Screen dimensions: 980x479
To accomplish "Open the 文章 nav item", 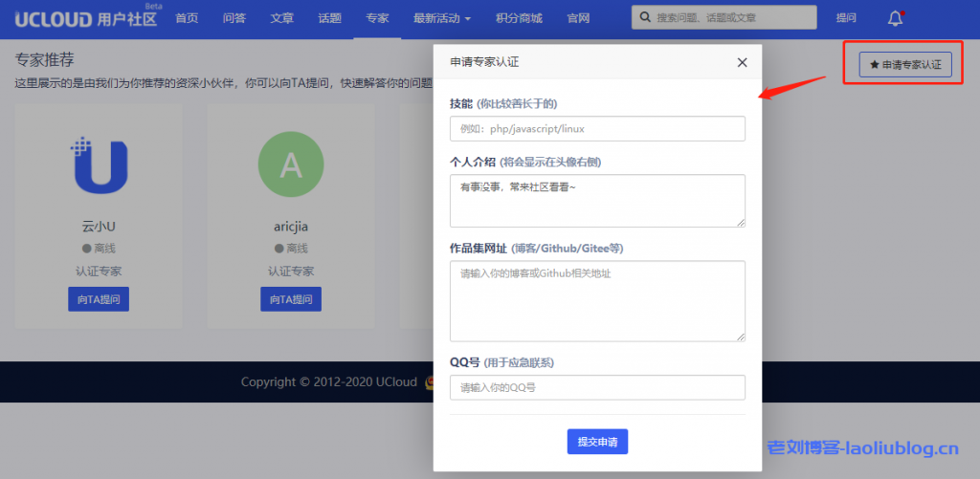I will click(x=282, y=18).
